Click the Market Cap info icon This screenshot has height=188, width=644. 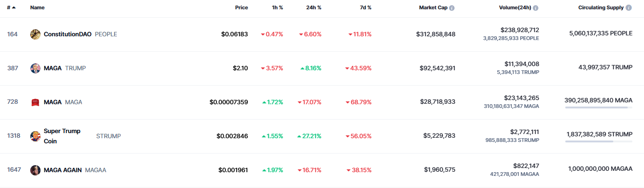pyautogui.click(x=452, y=8)
